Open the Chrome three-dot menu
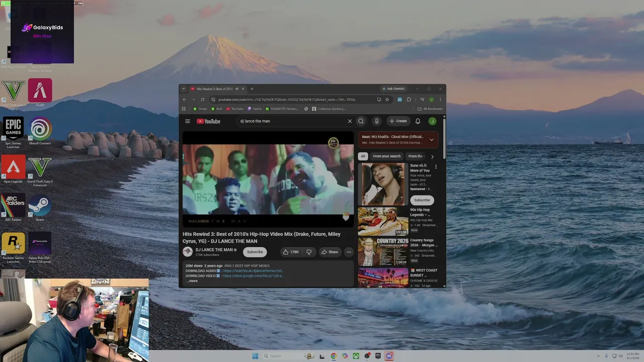Image resolution: width=644 pixels, height=362 pixels. tap(440, 100)
